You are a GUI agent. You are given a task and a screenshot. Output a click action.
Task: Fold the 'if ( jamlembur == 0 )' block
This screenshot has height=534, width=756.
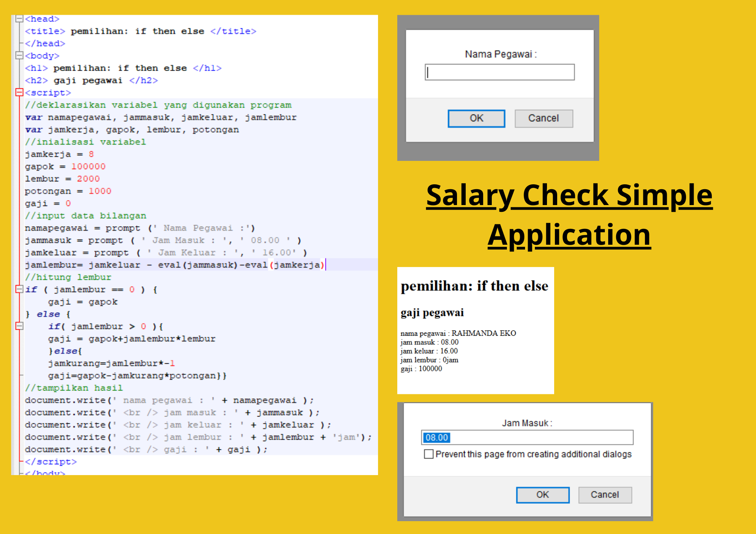coord(19,289)
